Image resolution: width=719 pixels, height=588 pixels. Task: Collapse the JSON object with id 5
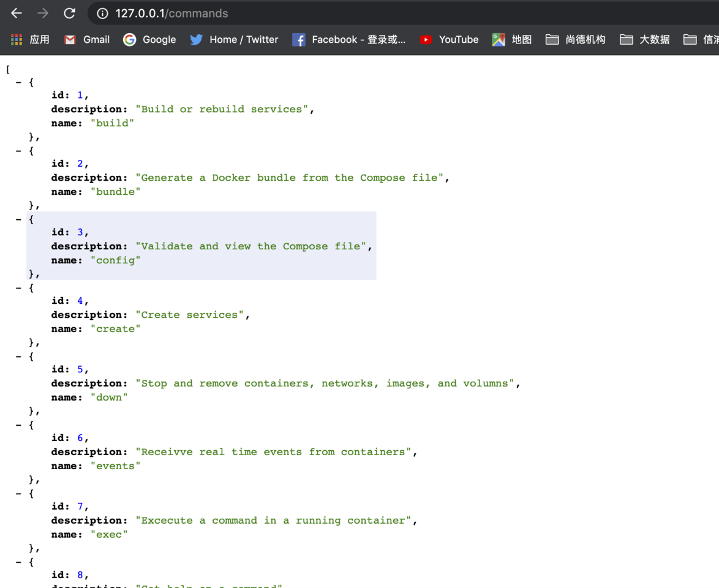18,356
